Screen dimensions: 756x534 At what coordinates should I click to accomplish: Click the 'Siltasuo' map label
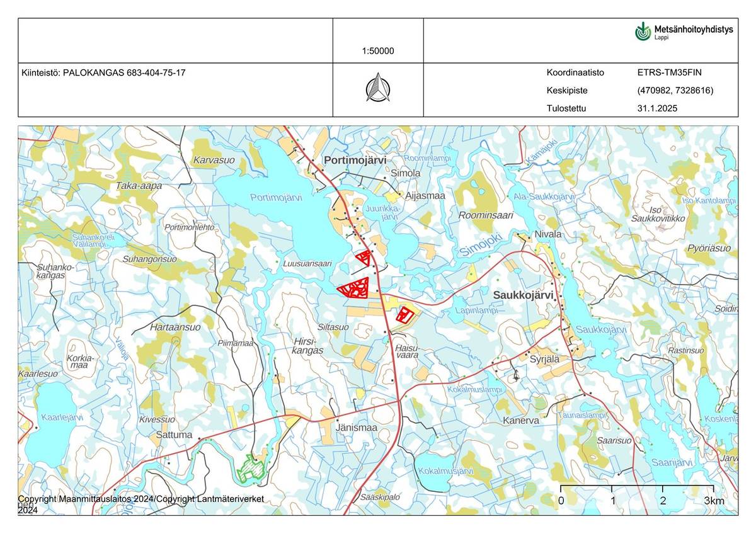[333, 327]
